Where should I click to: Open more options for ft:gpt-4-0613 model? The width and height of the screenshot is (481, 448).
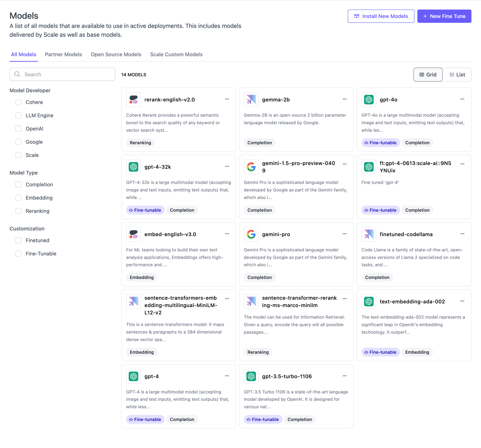(x=462, y=164)
